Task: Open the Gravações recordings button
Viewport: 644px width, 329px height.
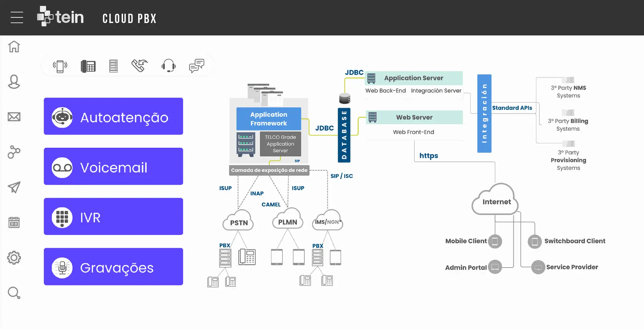Action: coord(113,267)
